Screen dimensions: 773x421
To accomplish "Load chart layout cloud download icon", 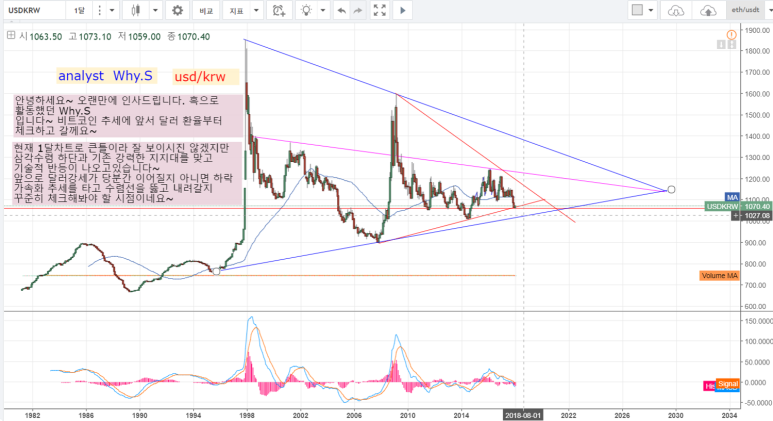I will 675,10.
